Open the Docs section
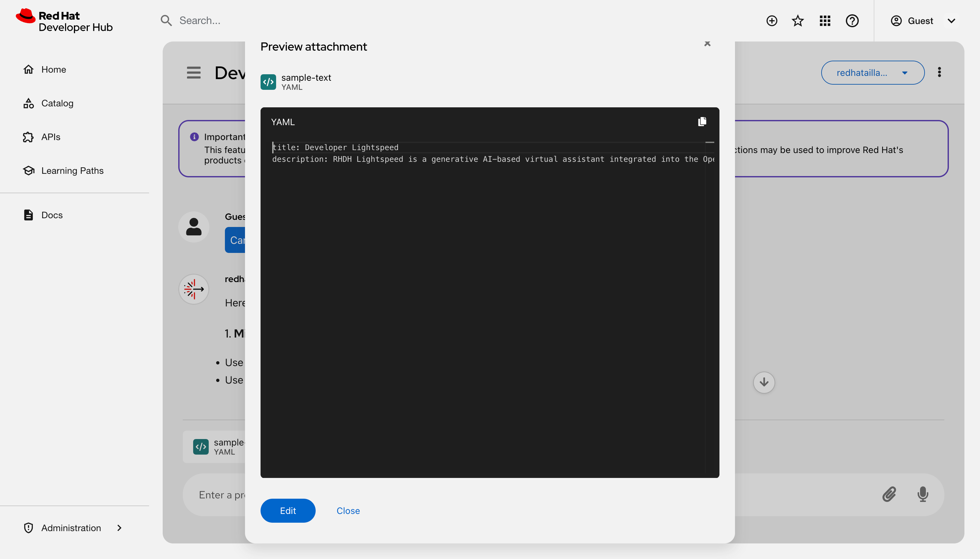This screenshot has height=559, width=980. click(x=52, y=215)
